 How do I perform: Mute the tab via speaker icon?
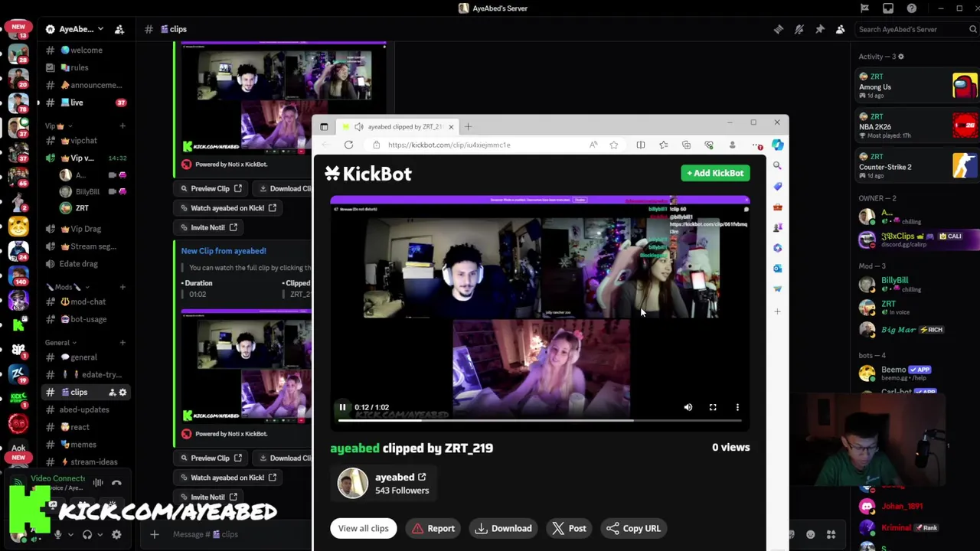(x=358, y=126)
